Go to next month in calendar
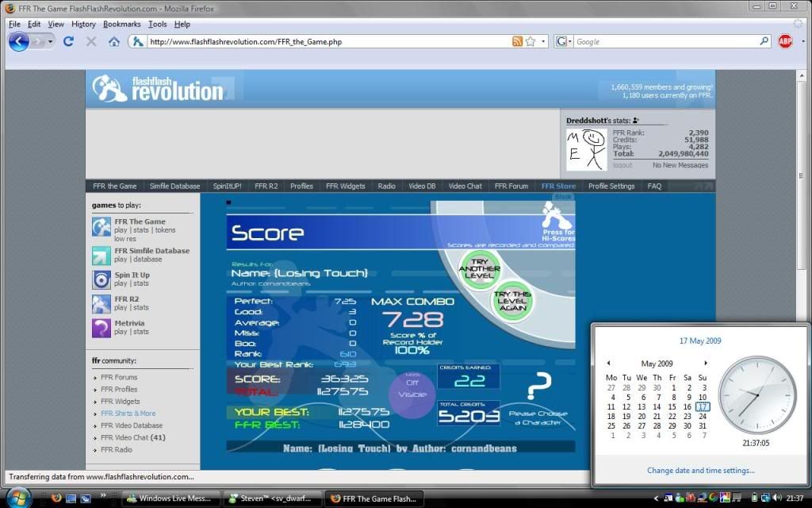The width and height of the screenshot is (812, 508). point(706,363)
